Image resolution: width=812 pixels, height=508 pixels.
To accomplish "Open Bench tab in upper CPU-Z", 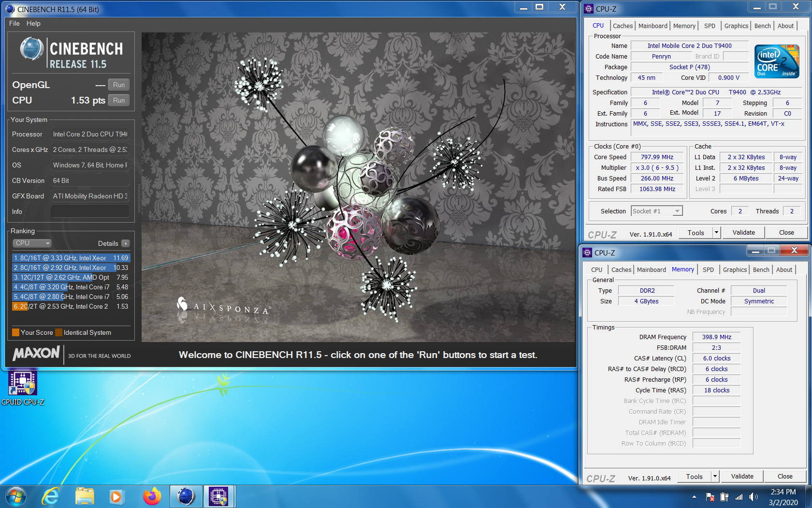I will 762,26.
